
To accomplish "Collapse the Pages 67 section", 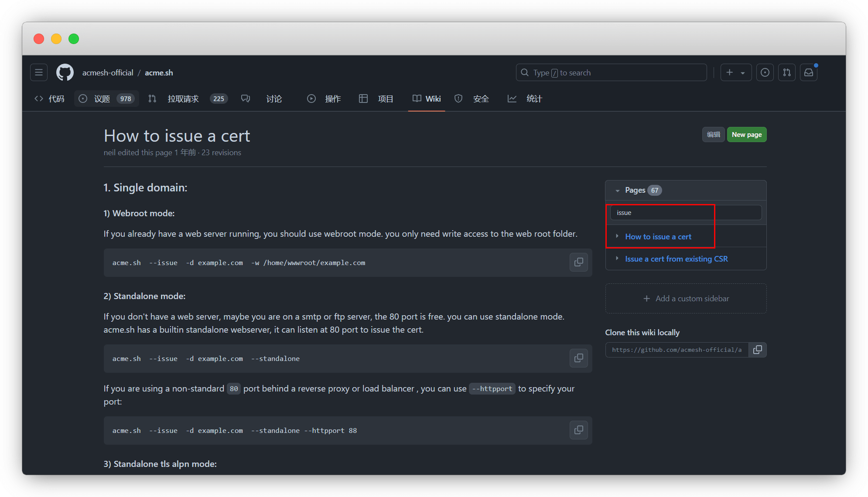I will [617, 191].
